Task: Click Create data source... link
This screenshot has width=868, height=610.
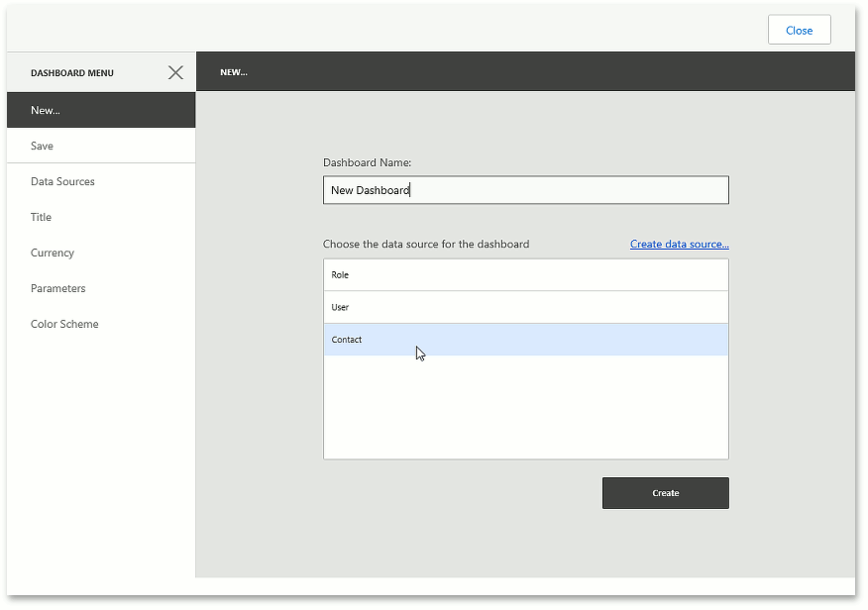Action: point(679,244)
